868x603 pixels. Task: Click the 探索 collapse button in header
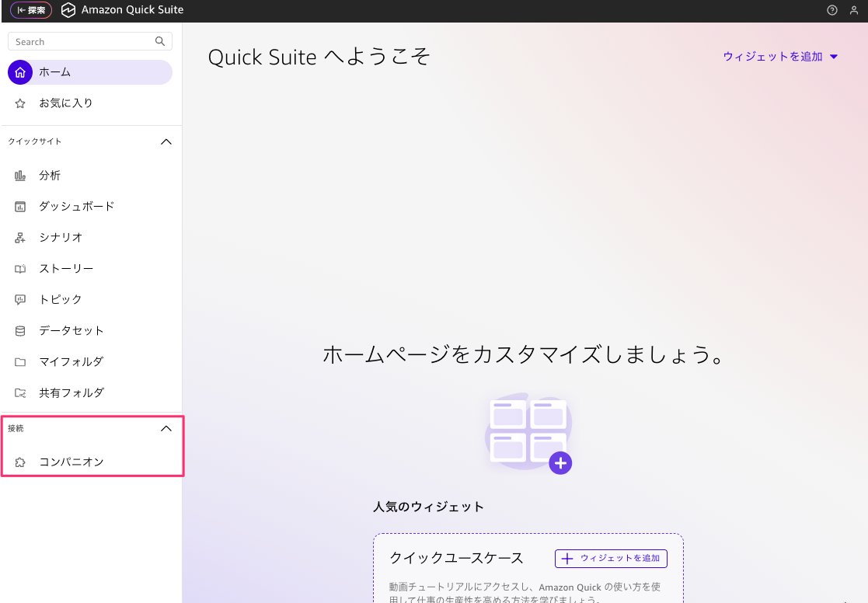point(31,10)
